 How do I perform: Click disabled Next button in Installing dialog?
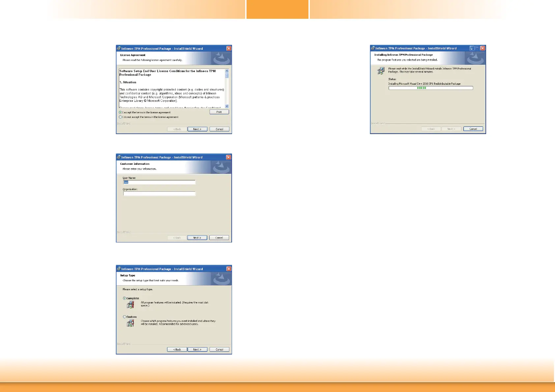pyautogui.click(x=451, y=129)
